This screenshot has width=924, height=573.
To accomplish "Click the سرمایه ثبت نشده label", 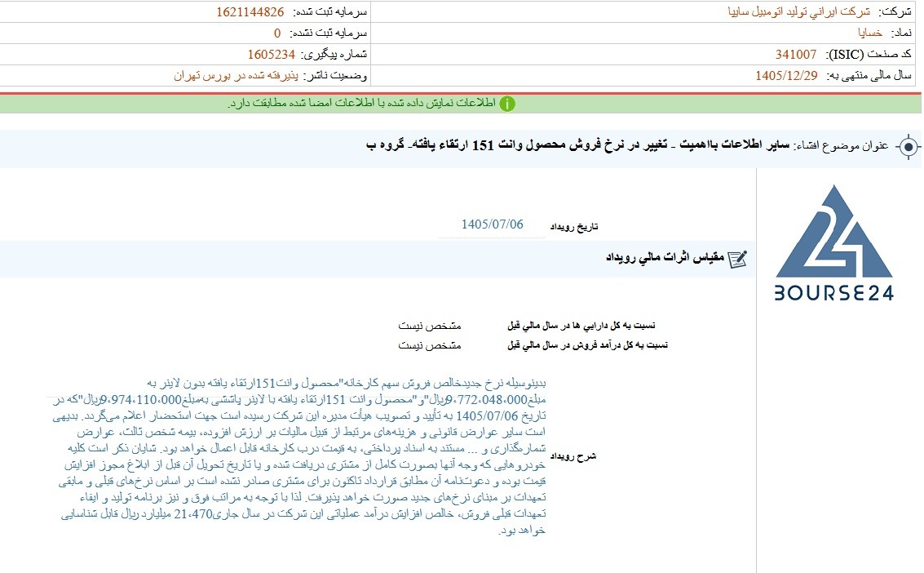I will coord(329,33).
